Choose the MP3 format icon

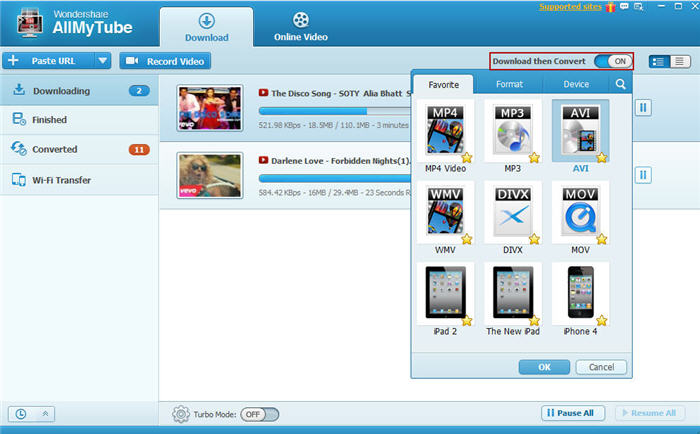pyautogui.click(x=512, y=130)
